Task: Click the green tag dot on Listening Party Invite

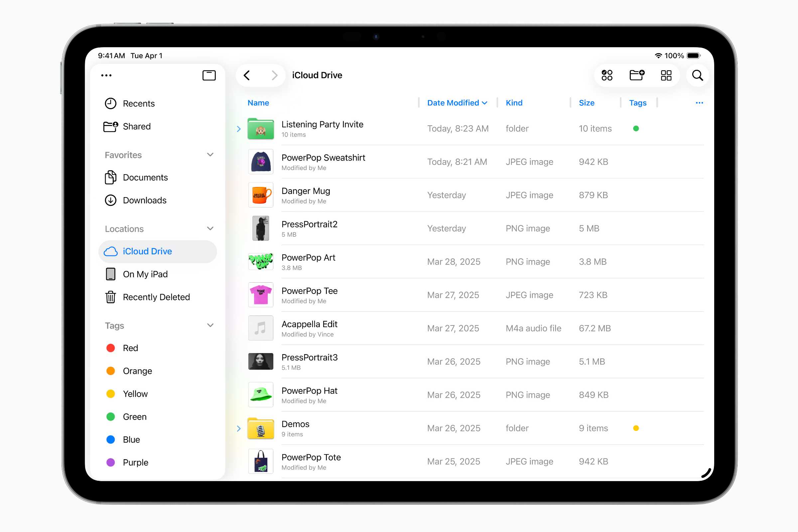Action: pos(636,129)
